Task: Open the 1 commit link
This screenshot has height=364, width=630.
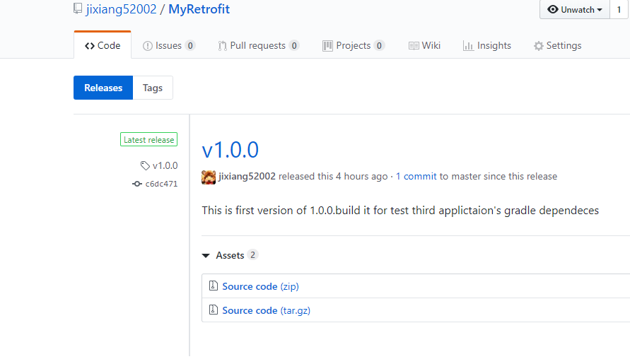Action: tap(416, 176)
